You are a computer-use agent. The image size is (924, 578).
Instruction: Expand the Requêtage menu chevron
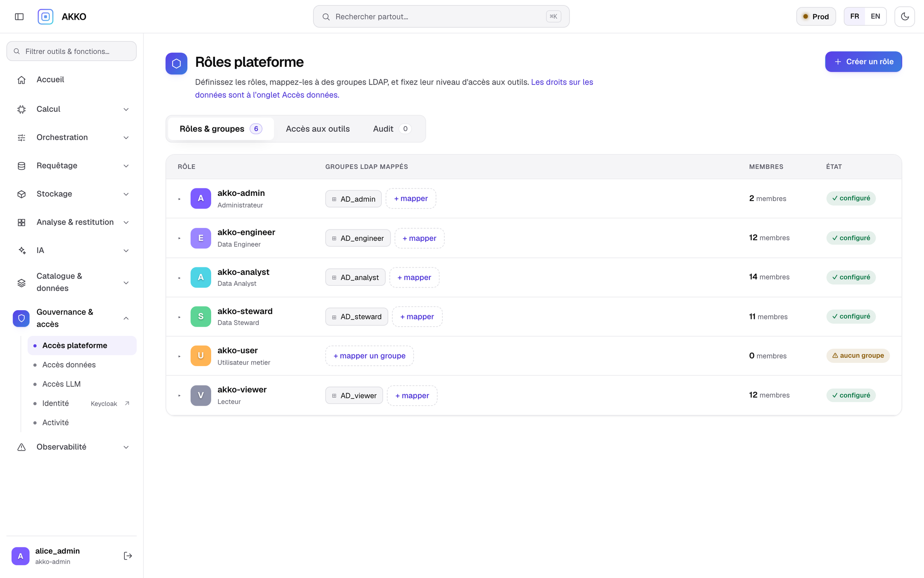[x=126, y=166]
